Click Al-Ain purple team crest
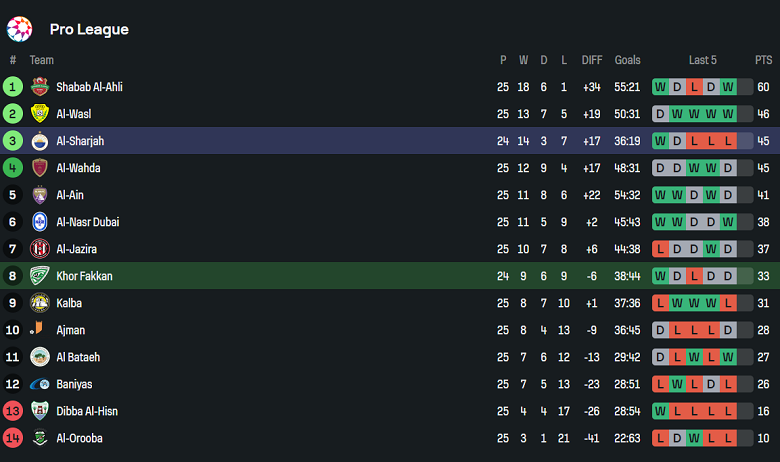This screenshot has height=462, width=780. (40, 195)
